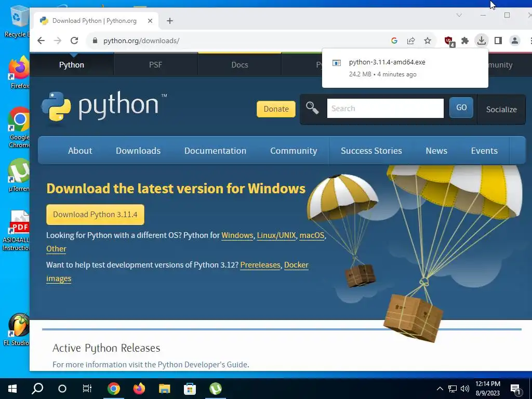
Task: Select the Recycle Bin desktop icon
Action: [x=17, y=21]
